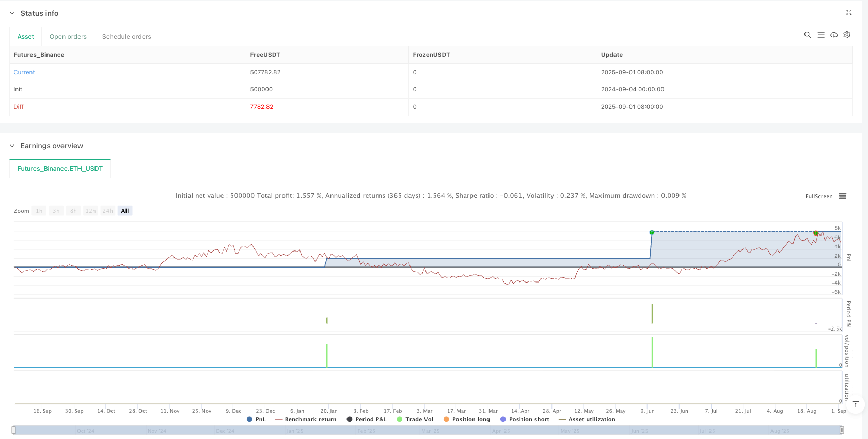Click the Current row link in asset table

(24, 72)
